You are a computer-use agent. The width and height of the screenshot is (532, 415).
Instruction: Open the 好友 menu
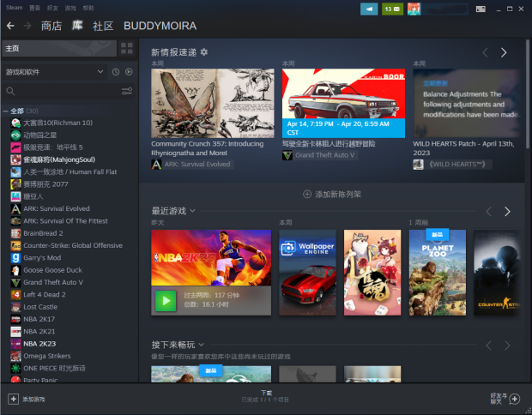tap(52, 8)
